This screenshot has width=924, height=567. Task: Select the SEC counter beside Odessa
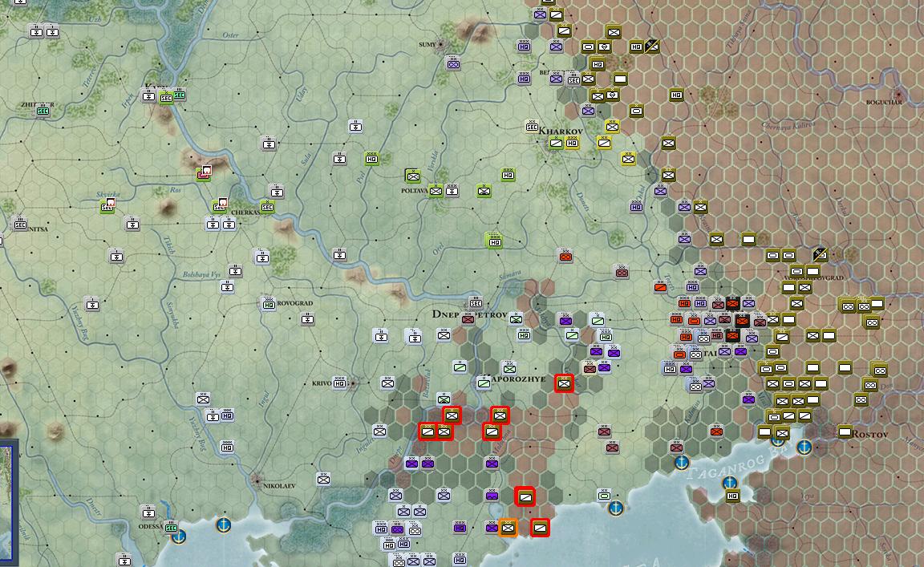tap(171, 528)
